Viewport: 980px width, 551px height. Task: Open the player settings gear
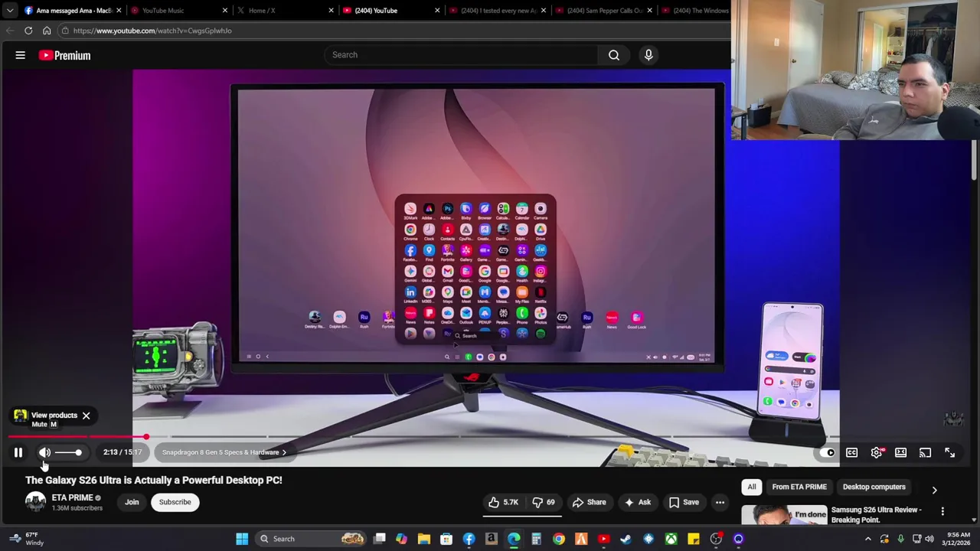point(877,453)
